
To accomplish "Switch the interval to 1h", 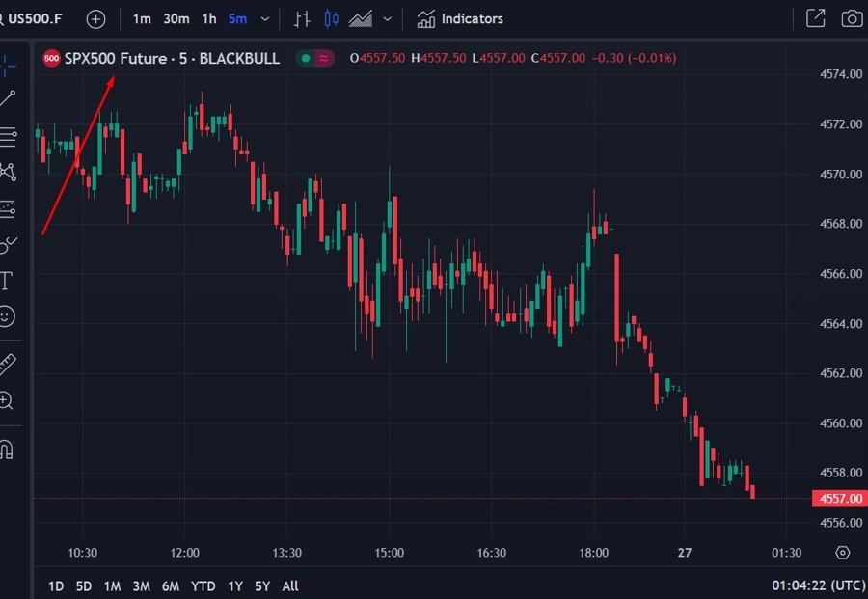I will (x=208, y=18).
